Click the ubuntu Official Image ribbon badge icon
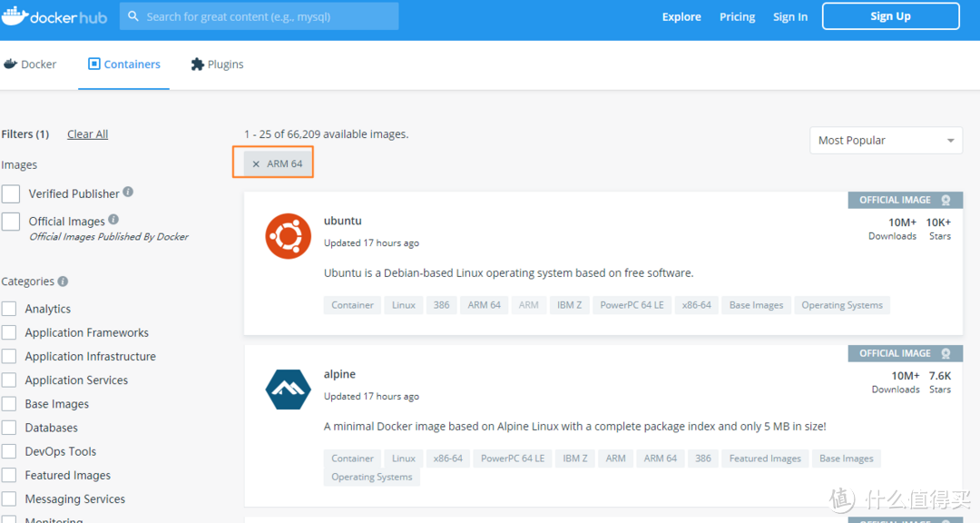980x523 pixels. (x=946, y=200)
